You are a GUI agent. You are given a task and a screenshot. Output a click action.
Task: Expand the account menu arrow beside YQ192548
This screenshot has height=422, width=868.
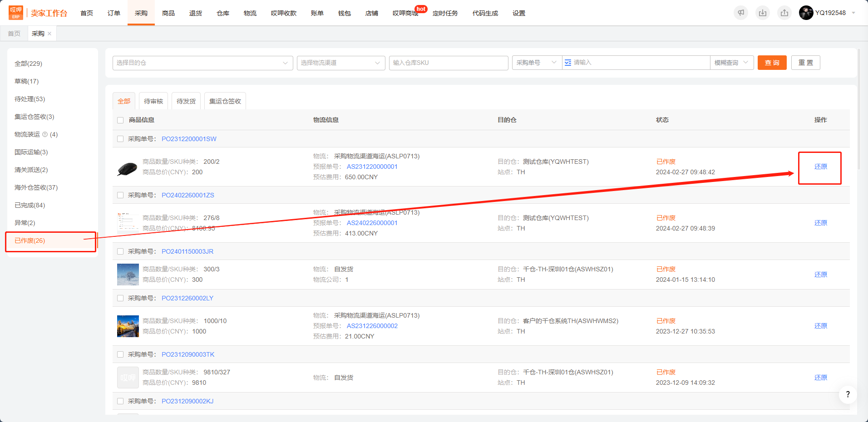[853, 13]
